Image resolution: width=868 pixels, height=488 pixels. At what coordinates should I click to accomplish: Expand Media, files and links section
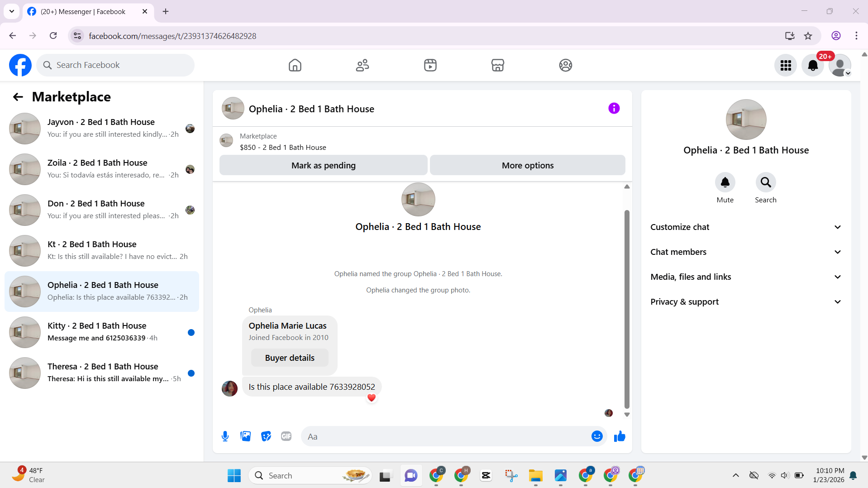pos(746,277)
